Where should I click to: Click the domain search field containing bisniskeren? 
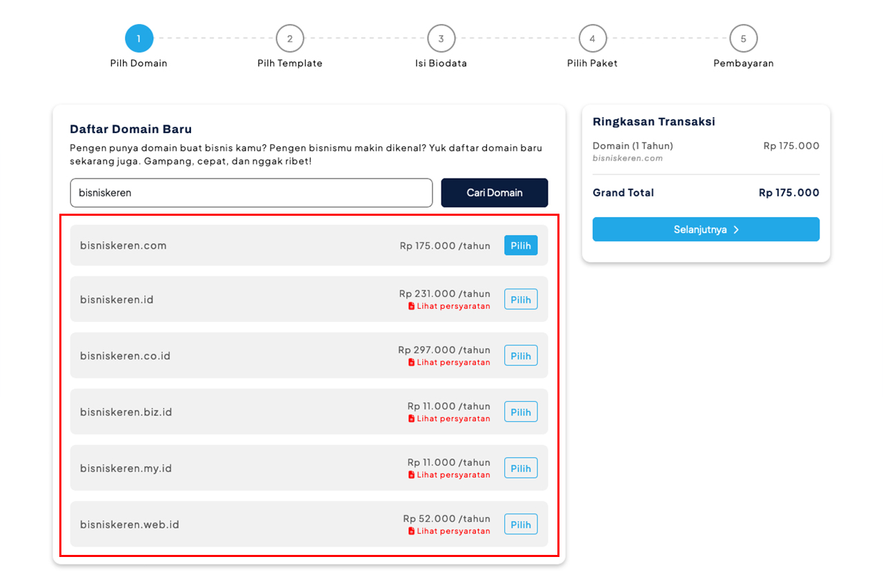[251, 193]
